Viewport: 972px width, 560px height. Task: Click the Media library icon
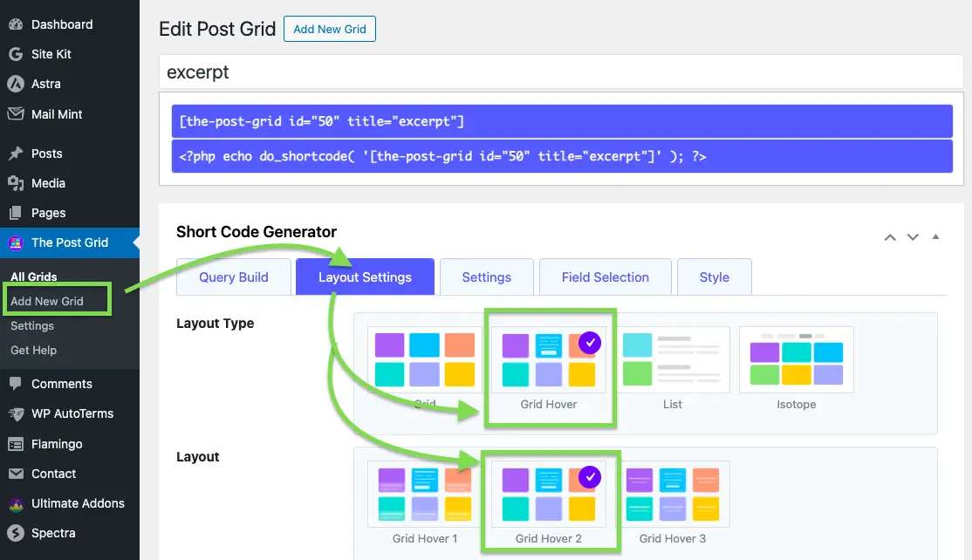tap(16, 183)
